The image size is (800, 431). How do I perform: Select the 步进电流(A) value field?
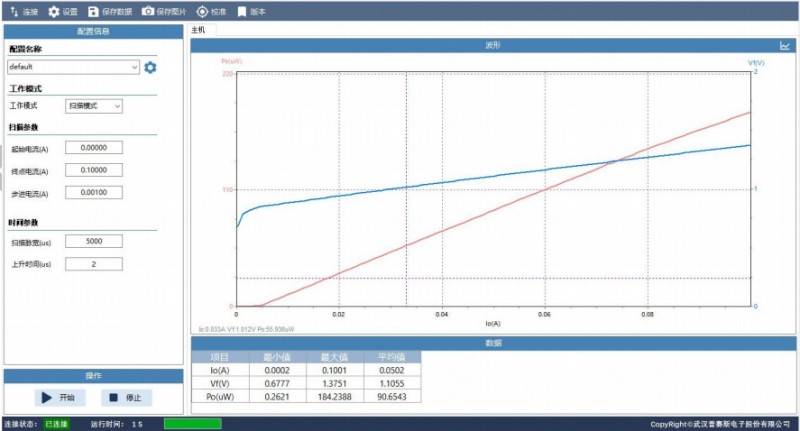click(93, 192)
